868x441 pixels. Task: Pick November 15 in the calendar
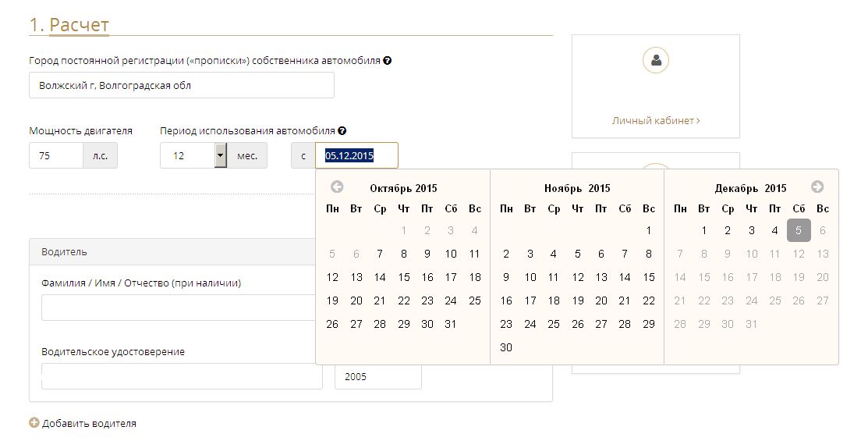[649, 277]
